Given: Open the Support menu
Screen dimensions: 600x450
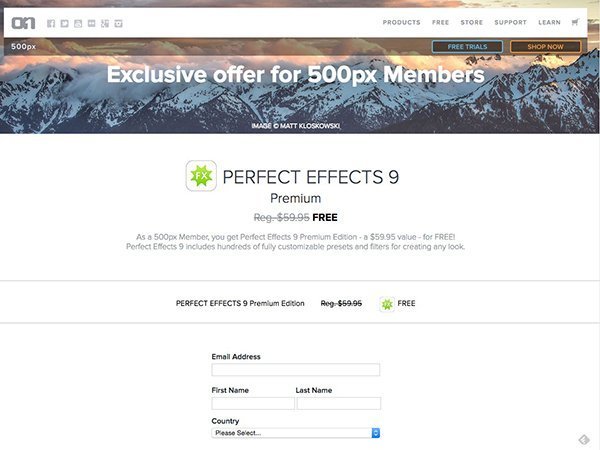Looking at the screenshot, I should (x=510, y=22).
